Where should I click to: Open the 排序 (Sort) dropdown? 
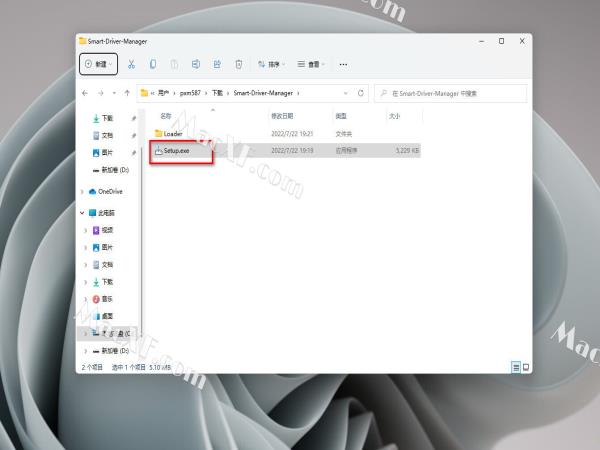[x=271, y=64]
